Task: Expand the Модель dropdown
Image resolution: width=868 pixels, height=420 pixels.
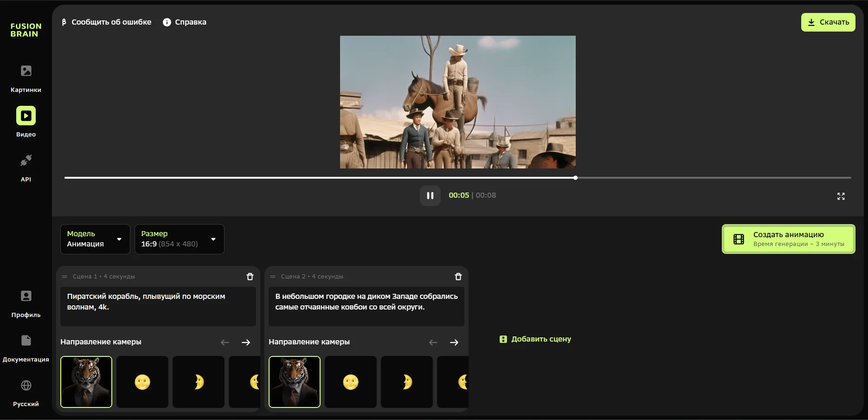Action: 95,239
